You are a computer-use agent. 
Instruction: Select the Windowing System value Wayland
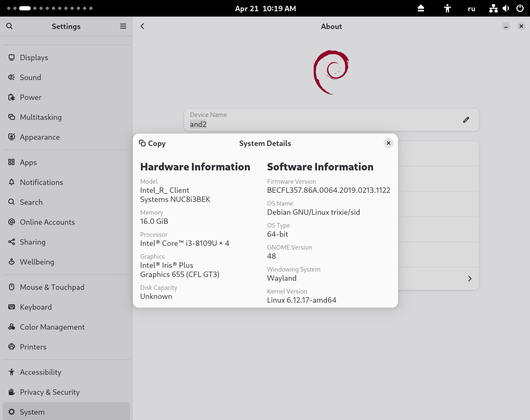click(x=282, y=278)
